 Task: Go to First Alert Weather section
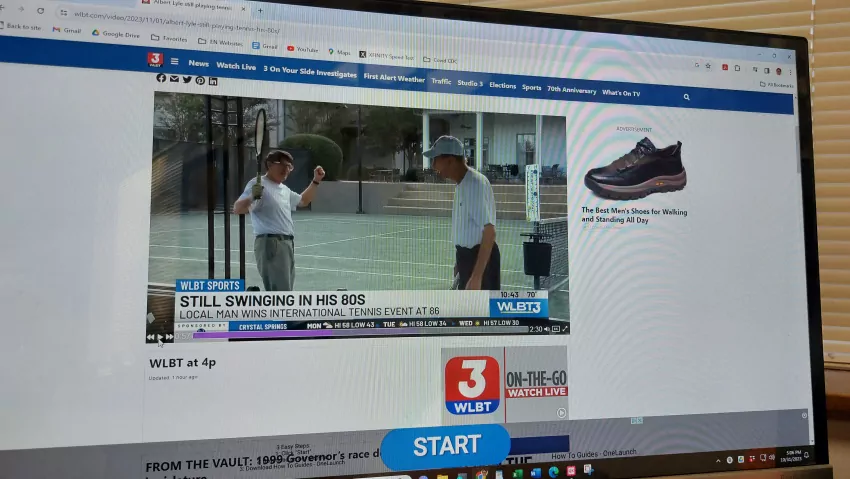(394, 78)
